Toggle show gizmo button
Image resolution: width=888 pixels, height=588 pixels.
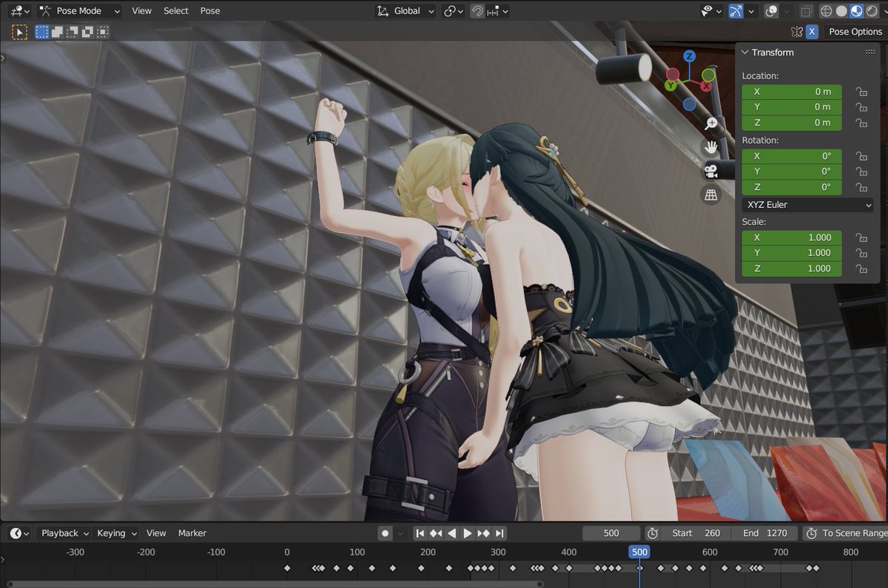736,11
